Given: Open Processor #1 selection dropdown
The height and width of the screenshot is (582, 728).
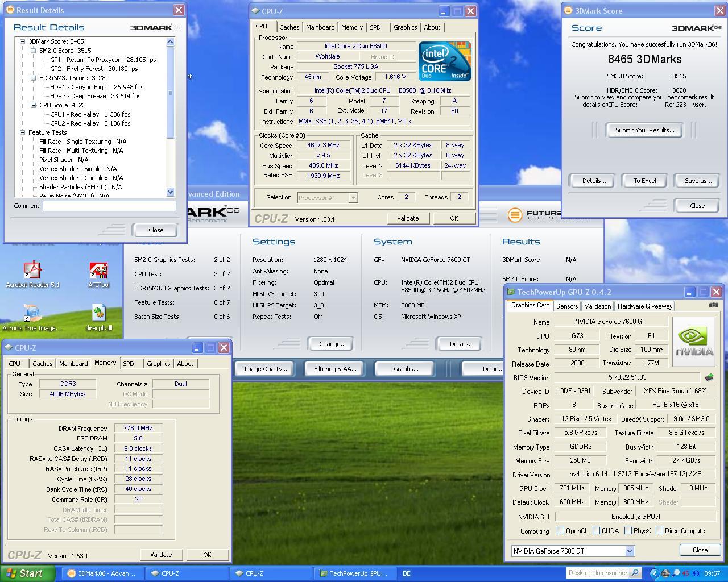Looking at the screenshot, I should [x=353, y=198].
